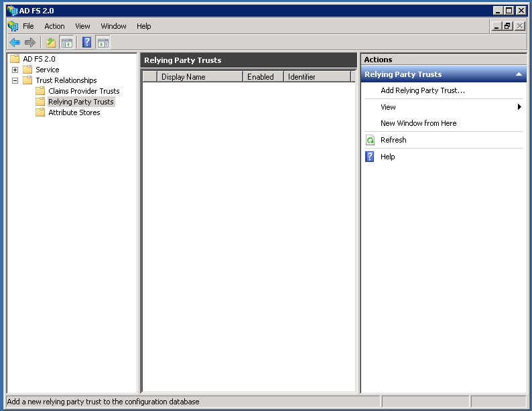Click the Help question mark icon in Actions
This screenshot has height=411, width=532.
369,157
